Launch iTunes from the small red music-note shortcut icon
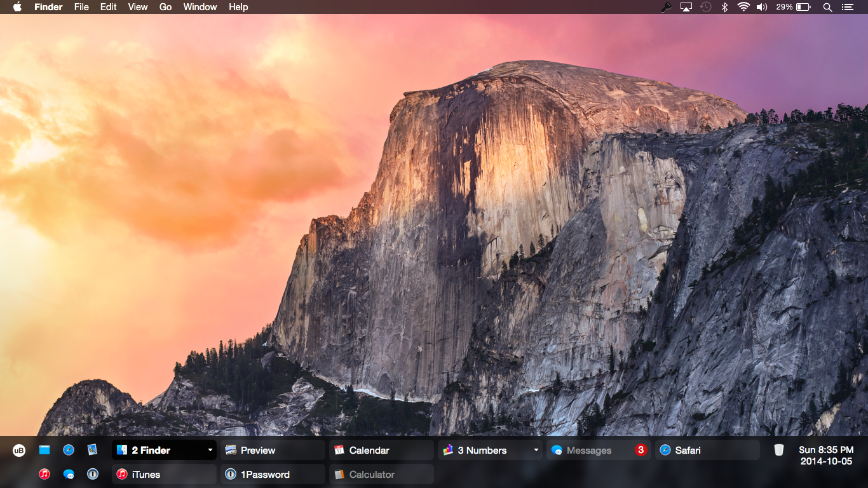The width and height of the screenshot is (868, 488). [x=44, y=474]
